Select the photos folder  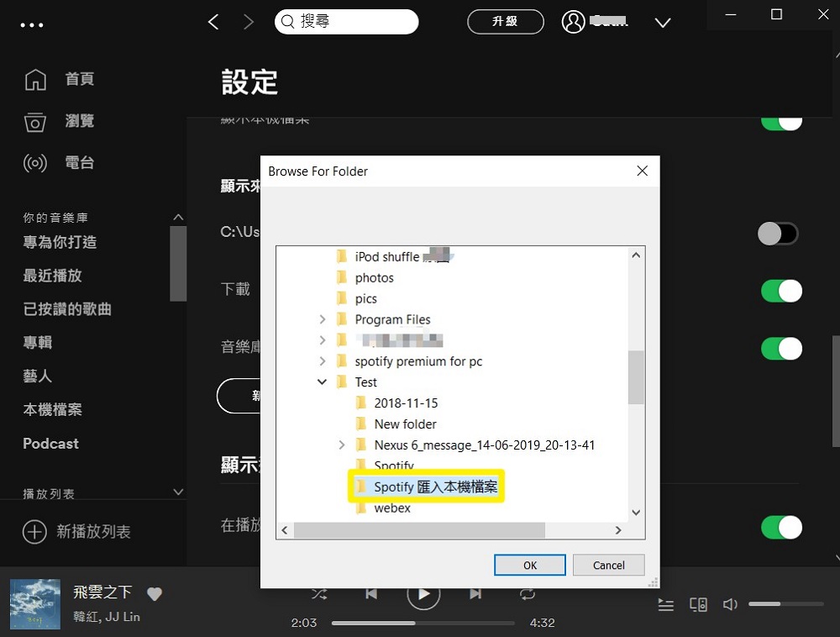[374, 277]
